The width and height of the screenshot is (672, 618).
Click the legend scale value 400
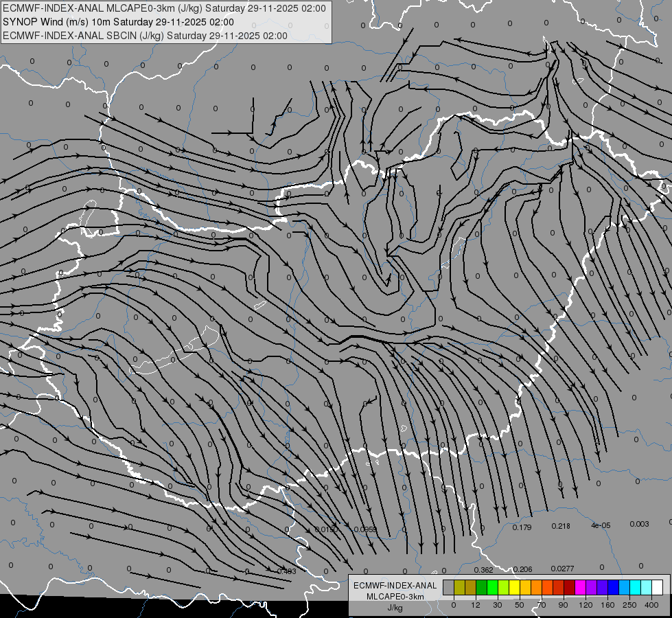651,605
